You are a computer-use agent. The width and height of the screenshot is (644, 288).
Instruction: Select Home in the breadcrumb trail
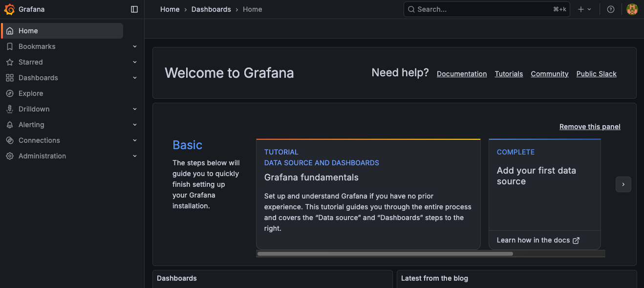[170, 9]
